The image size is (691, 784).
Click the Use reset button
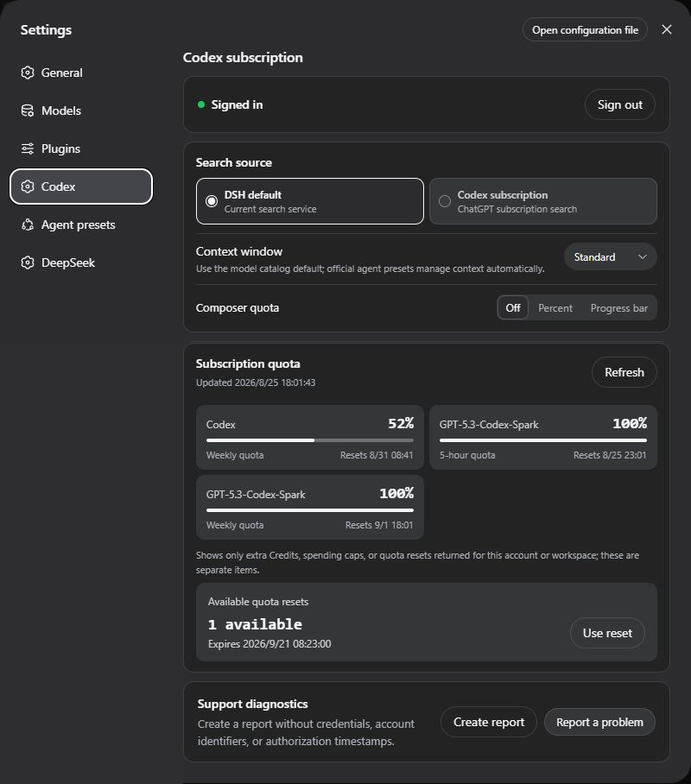coord(607,633)
